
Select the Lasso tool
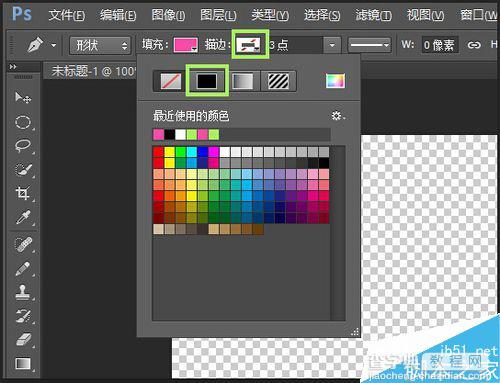coord(23,146)
